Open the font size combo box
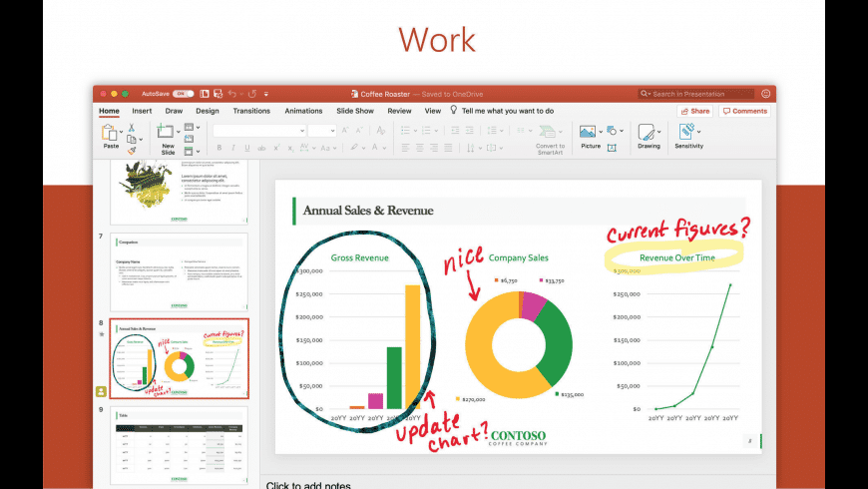868x489 pixels. (x=322, y=131)
